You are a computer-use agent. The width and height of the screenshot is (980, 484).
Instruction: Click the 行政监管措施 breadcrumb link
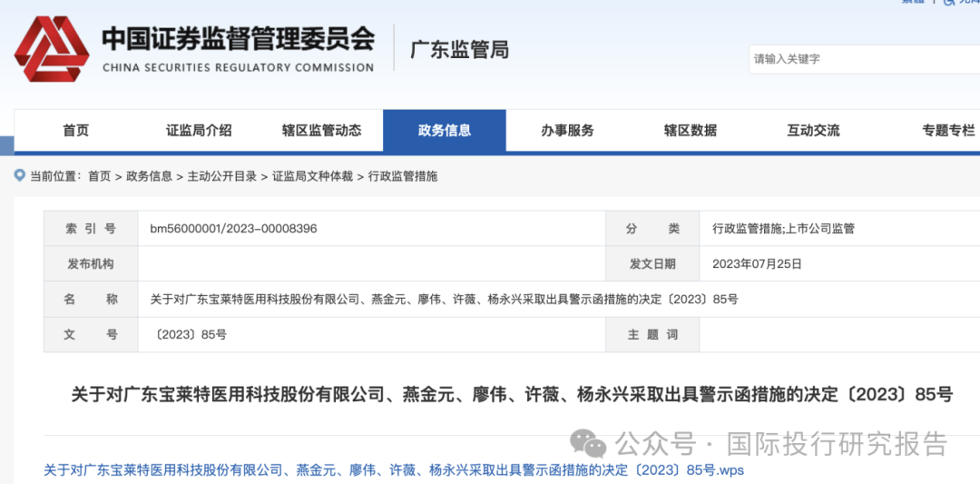[x=403, y=176]
